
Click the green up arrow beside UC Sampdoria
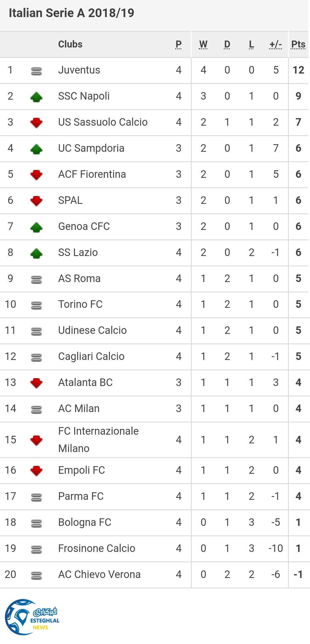tap(36, 149)
